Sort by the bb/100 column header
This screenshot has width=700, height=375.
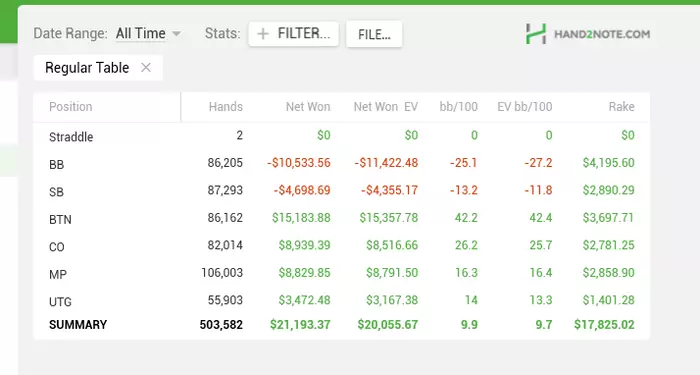pos(458,107)
